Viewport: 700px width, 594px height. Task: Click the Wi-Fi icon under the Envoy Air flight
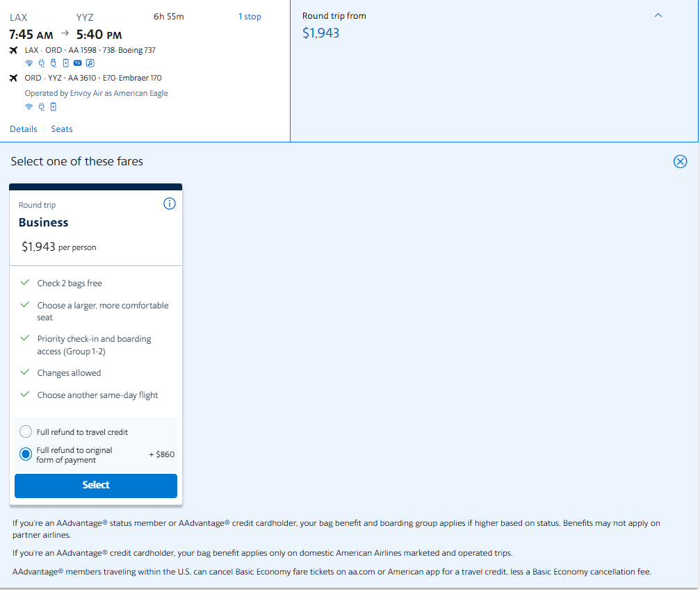tap(29, 107)
